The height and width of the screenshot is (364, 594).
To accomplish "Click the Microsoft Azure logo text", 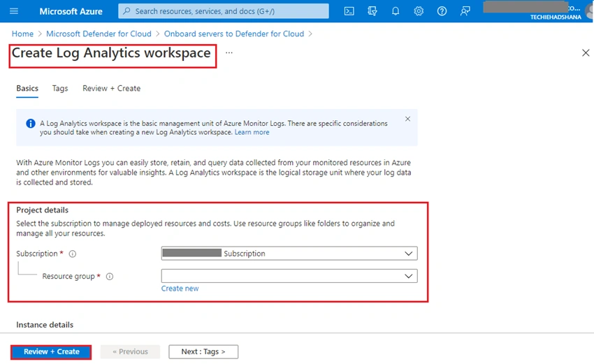I will coord(71,11).
